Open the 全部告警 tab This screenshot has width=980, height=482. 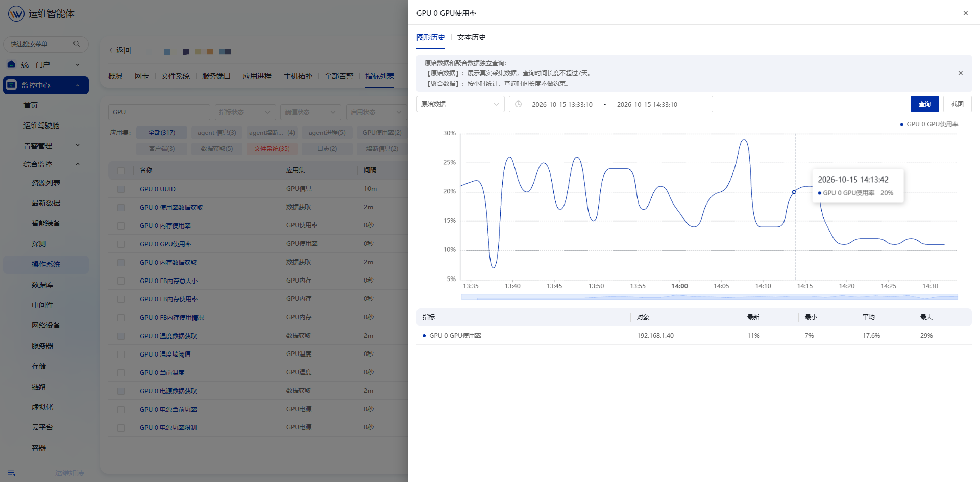[x=339, y=76]
